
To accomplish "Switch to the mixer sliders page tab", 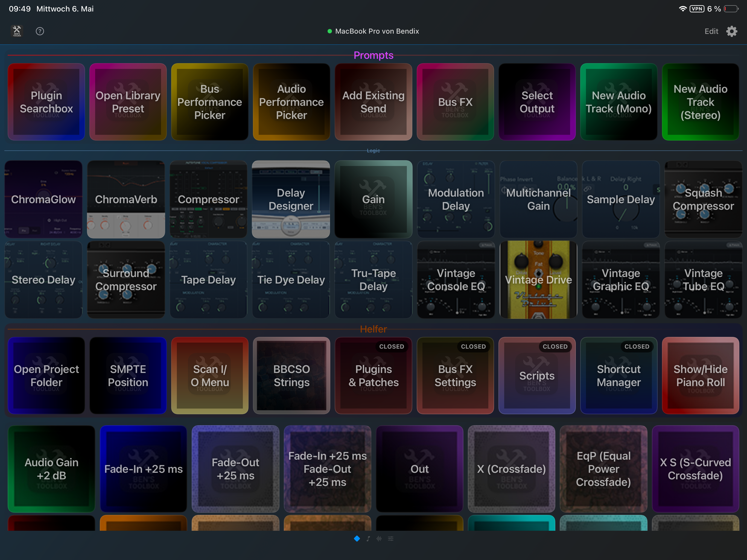I will click(x=391, y=538).
